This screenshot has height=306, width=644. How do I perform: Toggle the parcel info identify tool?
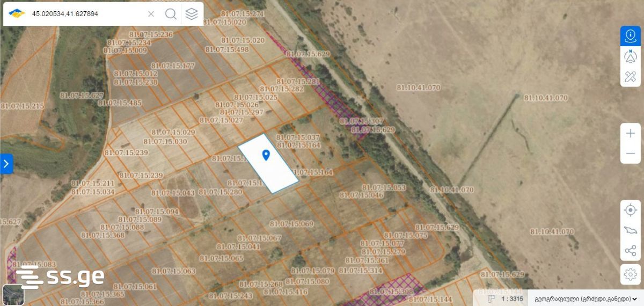pyautogui.click(x=631, y=36)
